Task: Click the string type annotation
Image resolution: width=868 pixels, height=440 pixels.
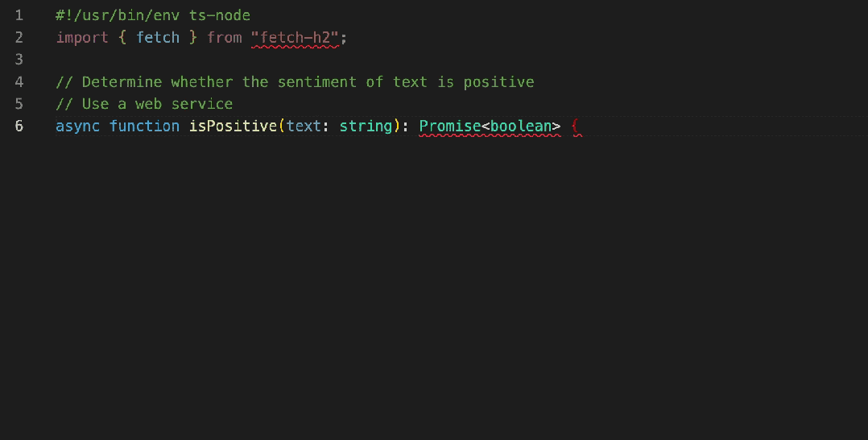Action: [366, 126]
